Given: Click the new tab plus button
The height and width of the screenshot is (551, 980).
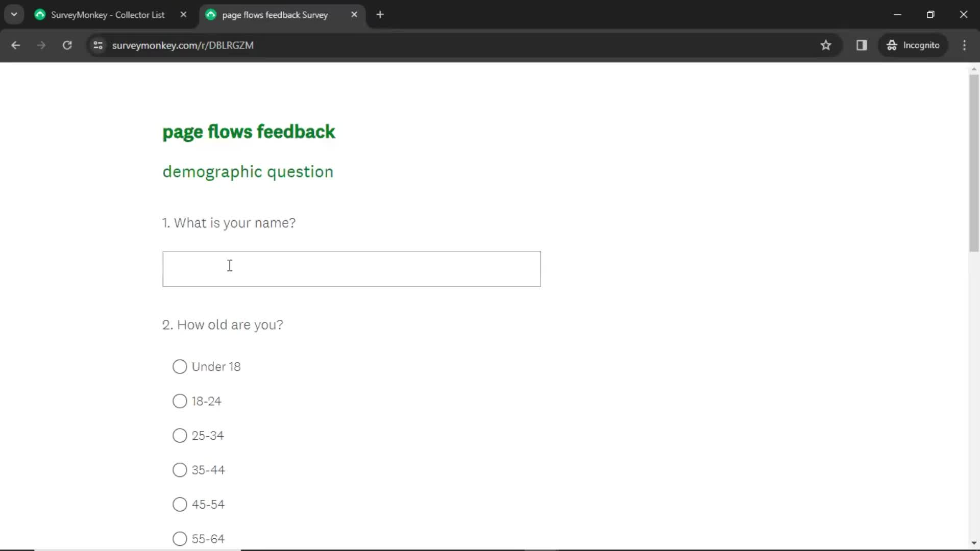Looking at the screenshot, I should [380, 15].
